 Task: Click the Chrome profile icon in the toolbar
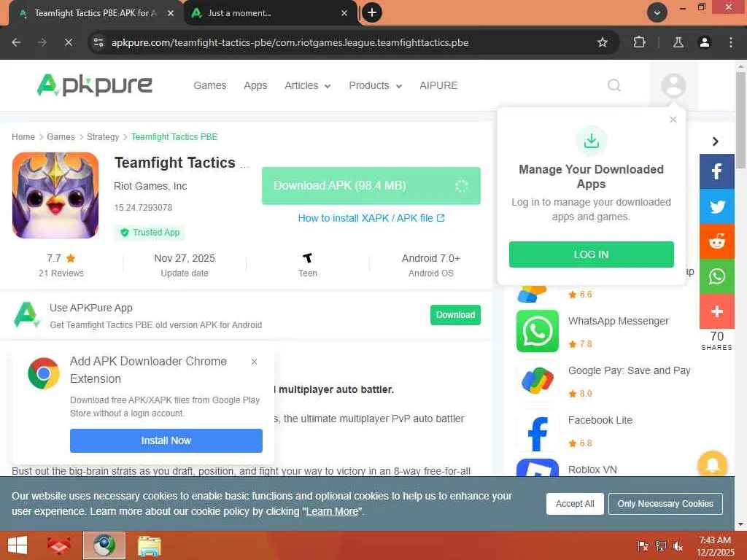[704, 42]
